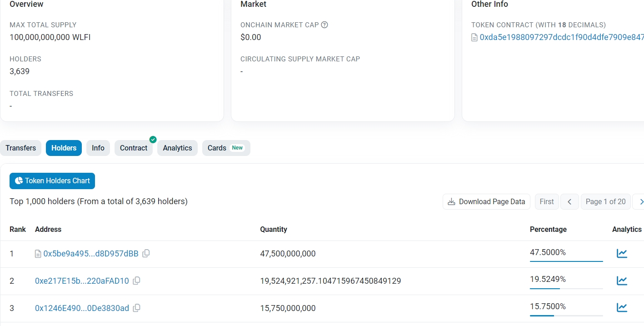Go to next page of holders
The height and width of the screenshot is (326, 644).
(639, 201)
